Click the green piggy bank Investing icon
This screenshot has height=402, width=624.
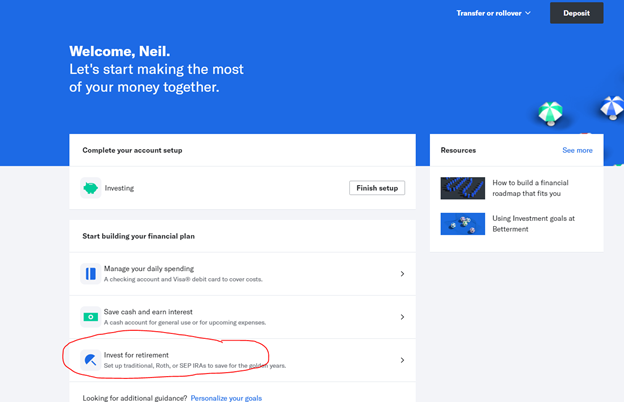(x=91, y=188)
